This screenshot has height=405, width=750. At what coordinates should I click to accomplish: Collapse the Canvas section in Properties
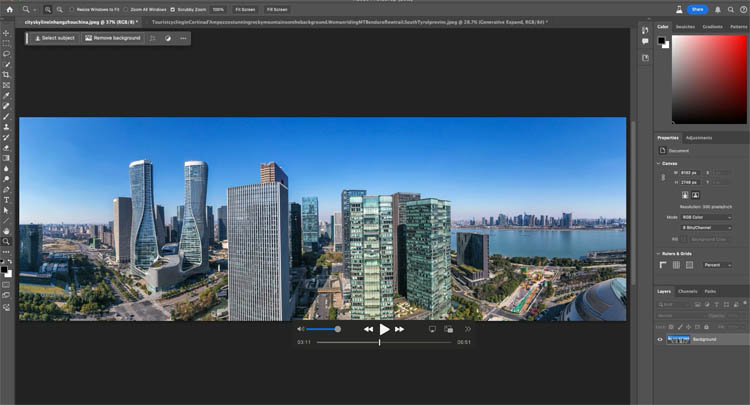point(660,163)
